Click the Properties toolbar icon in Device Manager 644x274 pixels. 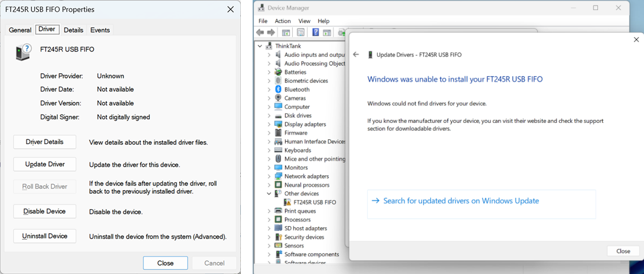[x=300, y=32]
